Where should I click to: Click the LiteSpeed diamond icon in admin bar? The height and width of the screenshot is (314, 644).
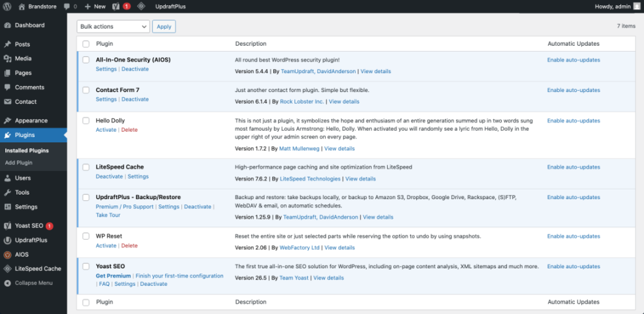click(141, 6)
